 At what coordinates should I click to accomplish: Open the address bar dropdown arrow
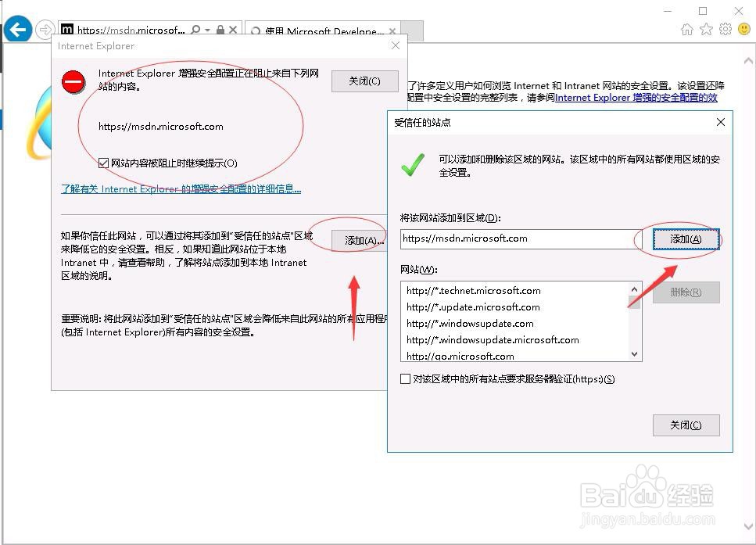click(x=207, y=30)
